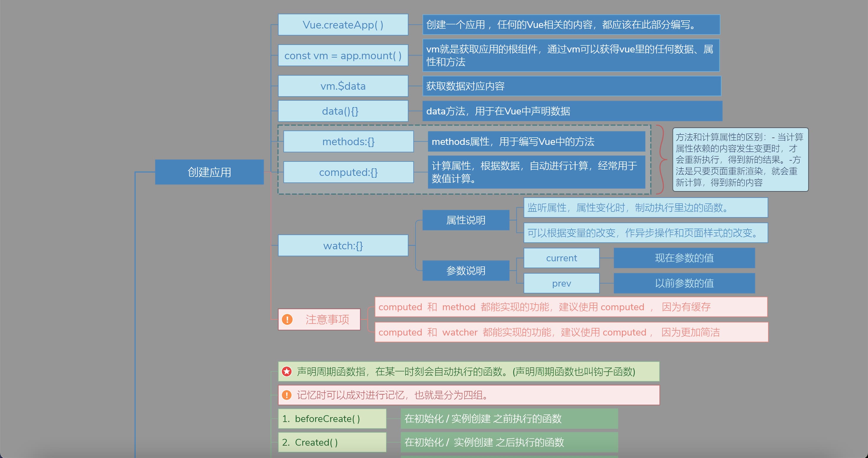Click the text 获取数据对应内容

(572, 86)
